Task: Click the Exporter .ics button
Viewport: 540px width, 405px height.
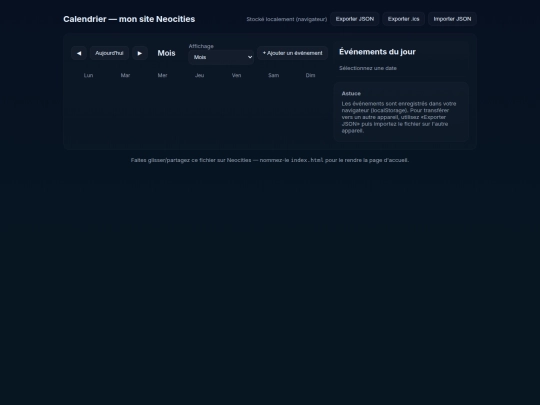Action: 404,19
